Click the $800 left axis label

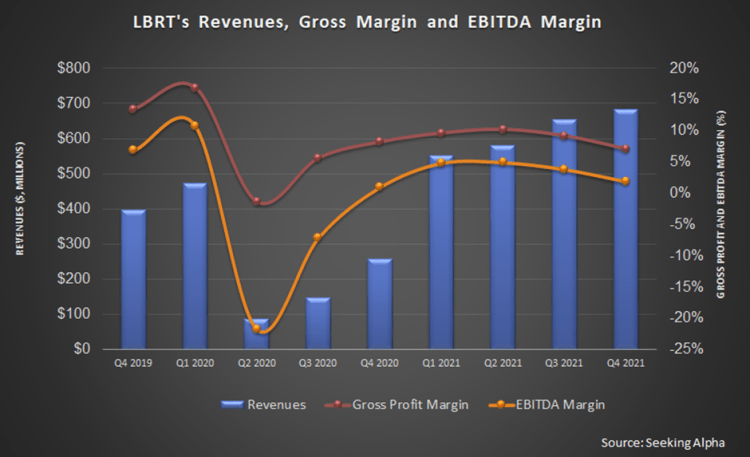click(77, 68)
